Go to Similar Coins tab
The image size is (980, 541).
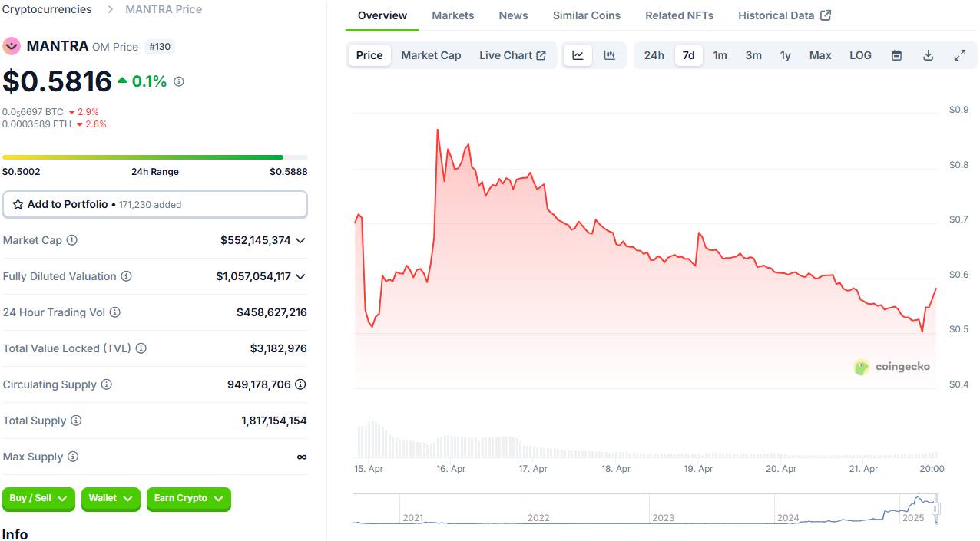[x=586, y=15]
